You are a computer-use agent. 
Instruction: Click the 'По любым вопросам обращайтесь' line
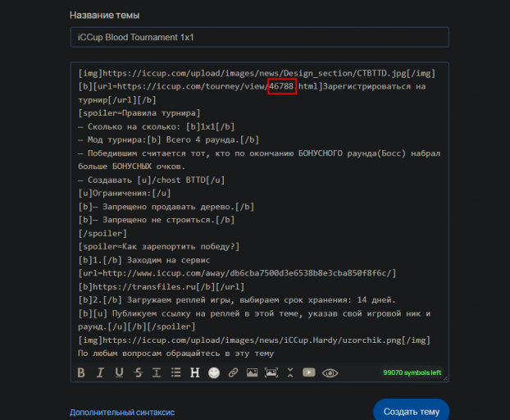coord(175,354)
